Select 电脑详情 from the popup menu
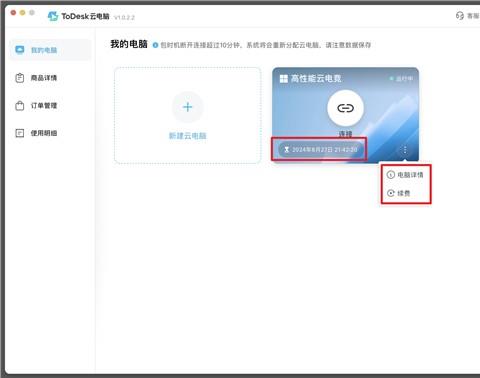Screen dimensions: 480x378 point(406,175)
